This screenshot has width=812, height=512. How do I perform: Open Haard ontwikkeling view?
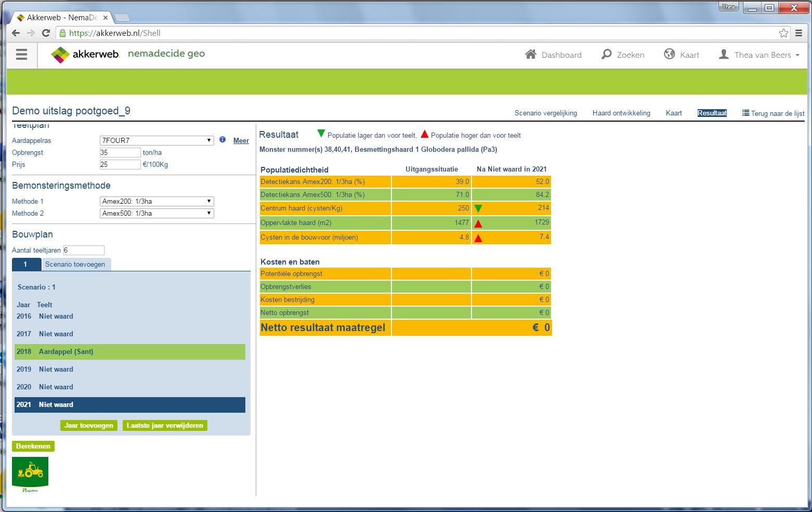[621, 113]
